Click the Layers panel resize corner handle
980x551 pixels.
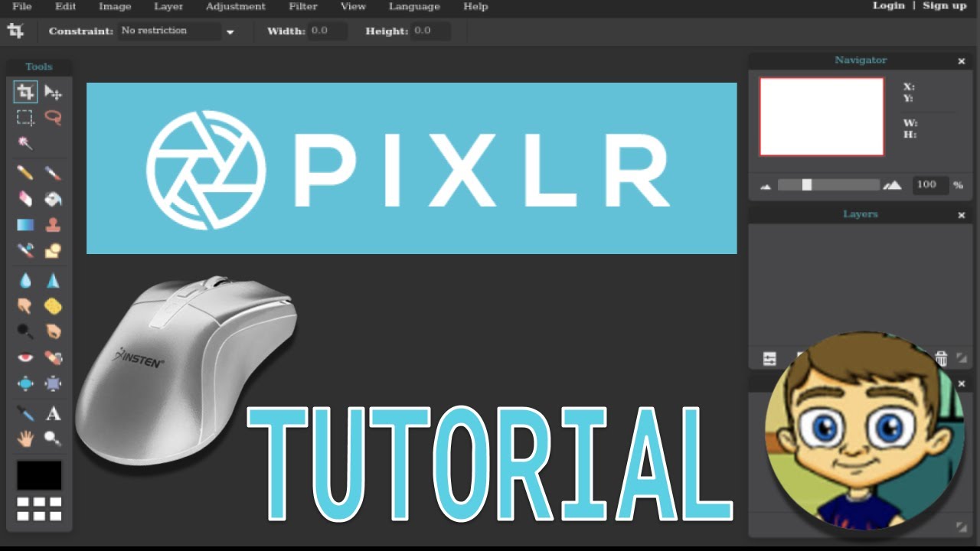(x=962, y=358)
